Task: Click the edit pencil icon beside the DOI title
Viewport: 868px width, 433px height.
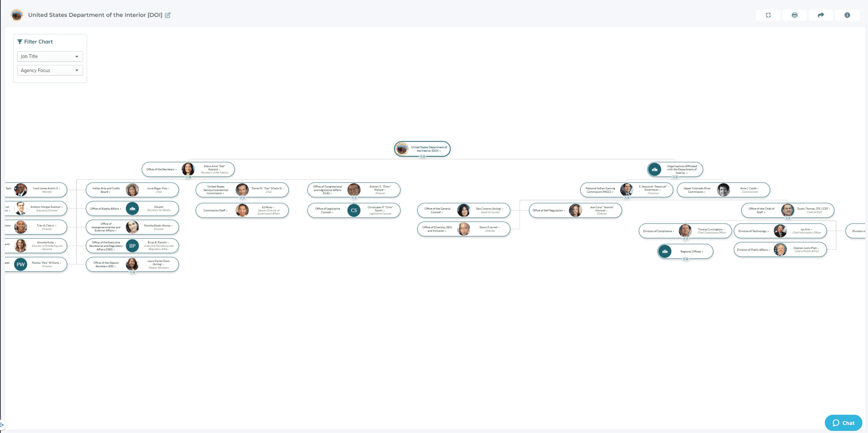Action: point(168,15)
